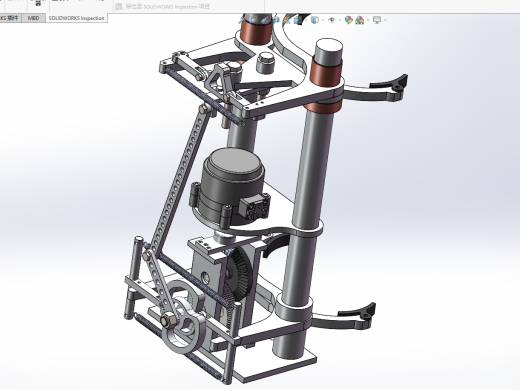The height and width of the screenshot is (390, 520).
Task: Open the View Orientation cube icon
Action: click(x=297, y=20)
